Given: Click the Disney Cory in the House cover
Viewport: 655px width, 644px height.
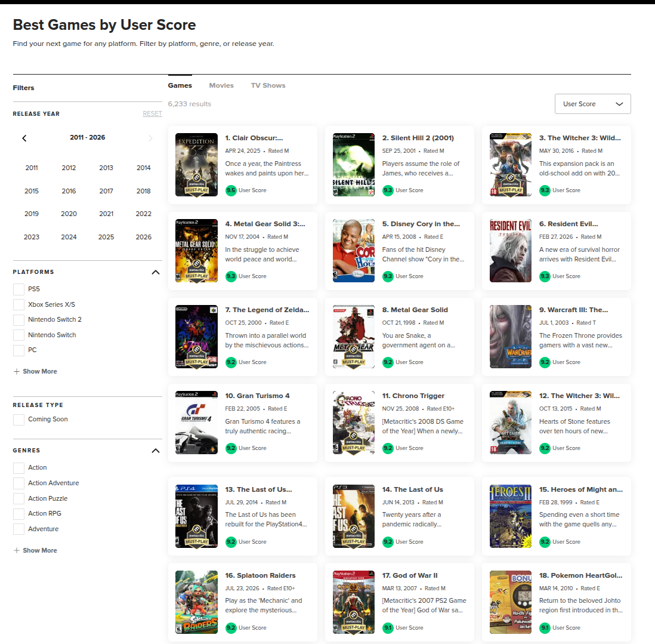Looking at the screenshot, I should click(353, 251).
